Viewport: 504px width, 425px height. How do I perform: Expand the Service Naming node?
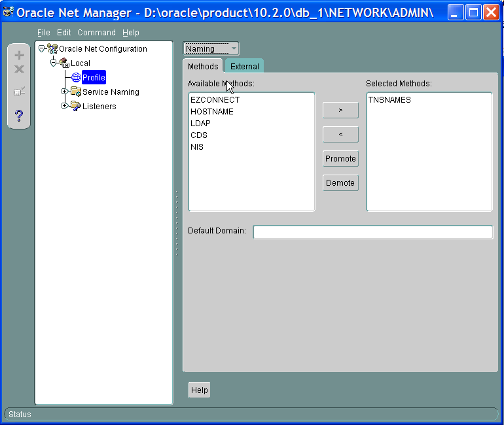(64, 92)
